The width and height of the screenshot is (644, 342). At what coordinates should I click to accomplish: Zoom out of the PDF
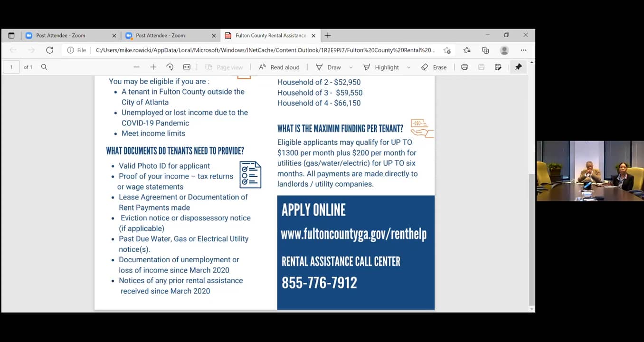click(x=137, y=67)
